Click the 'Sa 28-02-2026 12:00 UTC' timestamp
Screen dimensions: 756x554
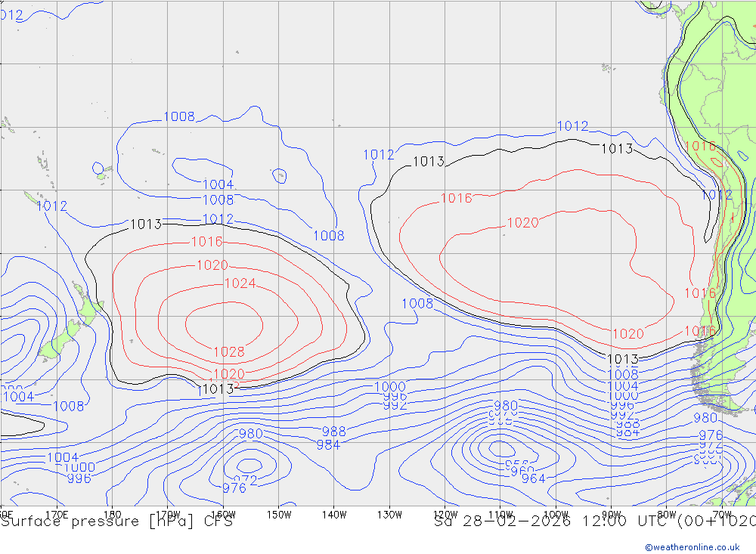[x=553, y=522]
